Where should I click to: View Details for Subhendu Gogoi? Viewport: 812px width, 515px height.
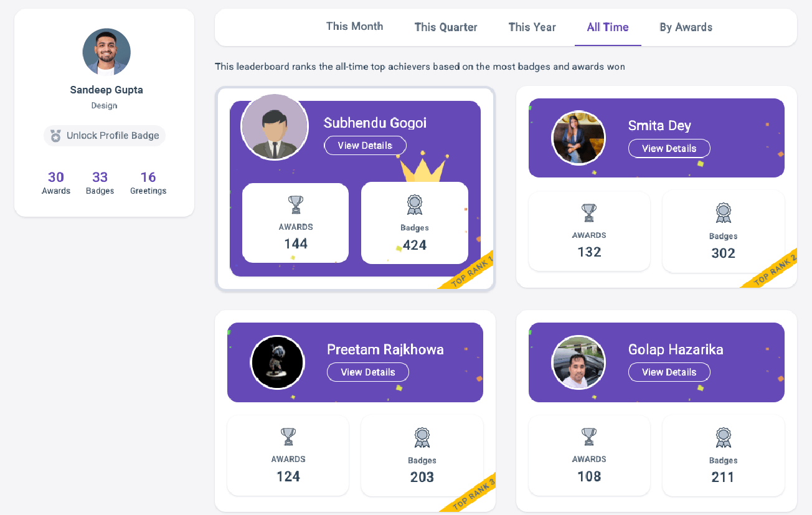click(x=365, y=146)
